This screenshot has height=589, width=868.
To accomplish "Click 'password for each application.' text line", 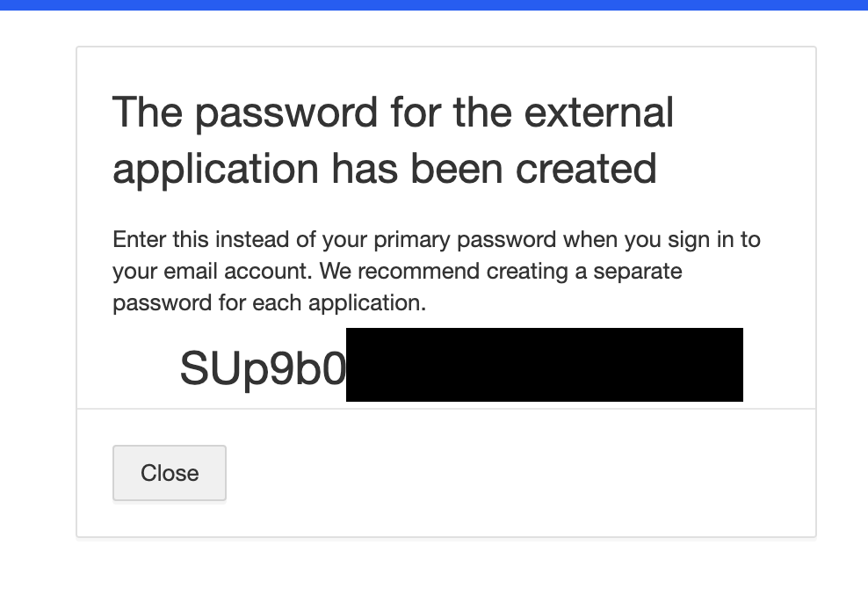I will tap(269, 303).
